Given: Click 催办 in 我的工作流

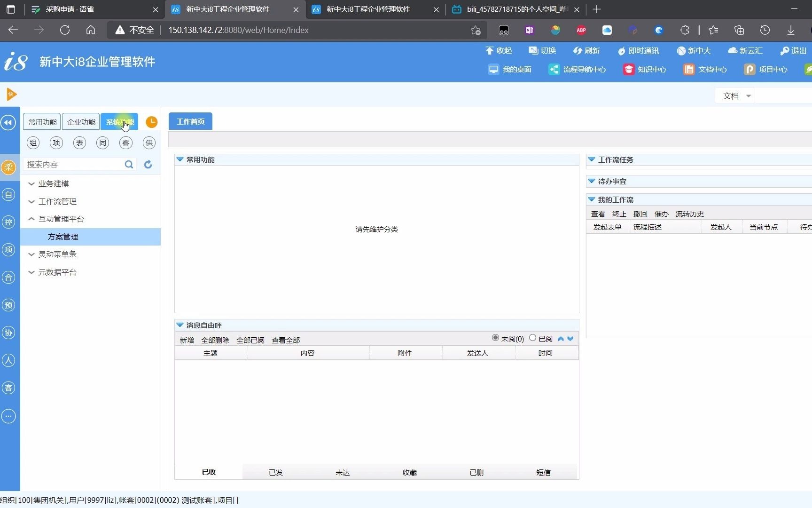Looking at the screenshot, I should point(662,214).
